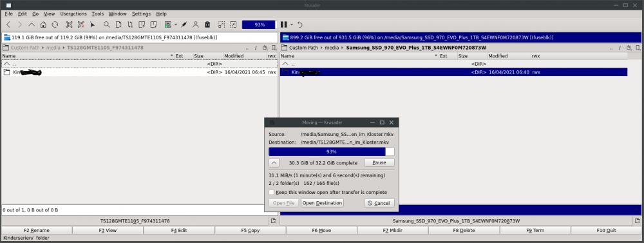Click the remote connection plug icon

(184, 24)
